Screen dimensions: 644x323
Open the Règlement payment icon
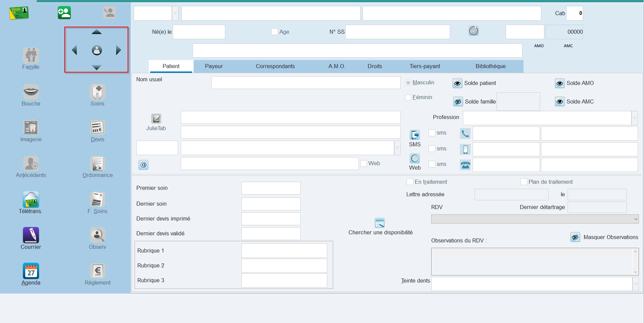coord(98,271)
